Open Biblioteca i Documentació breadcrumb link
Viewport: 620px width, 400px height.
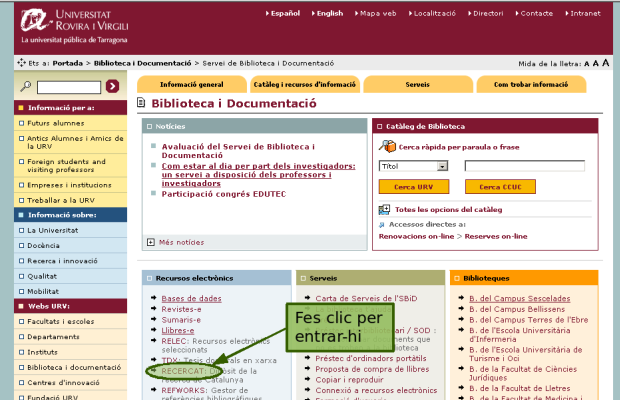pos(142,63)
